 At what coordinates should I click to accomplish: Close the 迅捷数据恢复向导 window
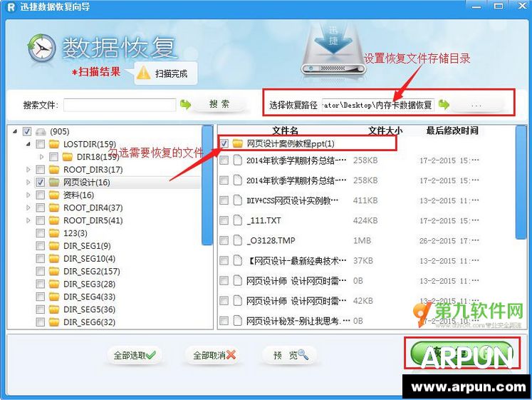coord(523,6)
